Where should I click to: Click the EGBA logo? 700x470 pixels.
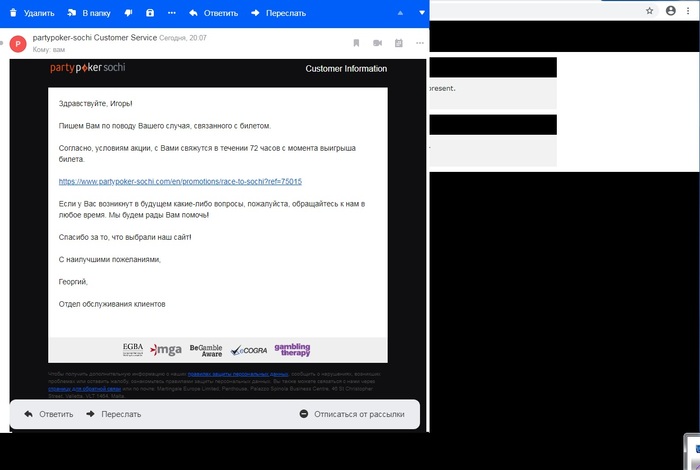(133, 349)
